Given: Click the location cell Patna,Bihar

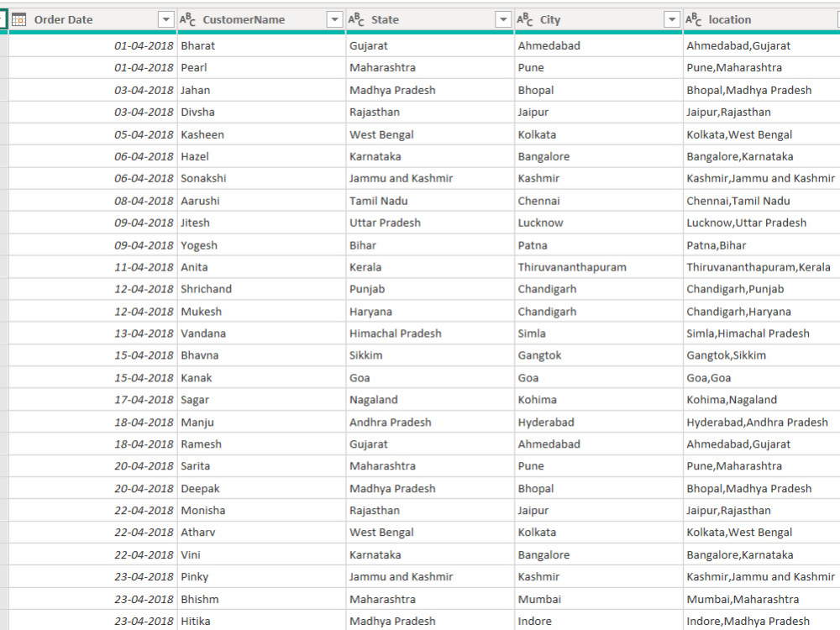Looking at the screenshot, I should click(762, 245).
